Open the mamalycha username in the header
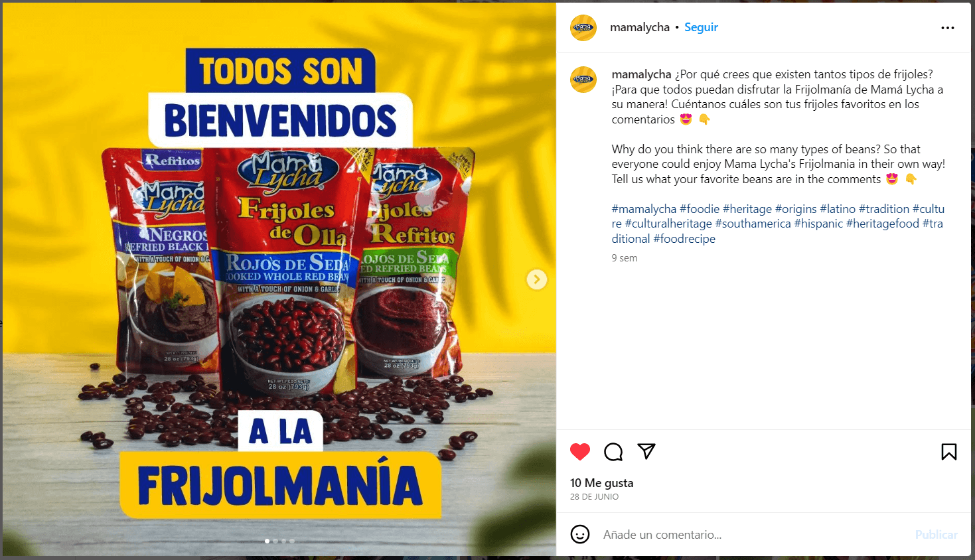Viewport: 975px width, 560px height. pos(640,27)
